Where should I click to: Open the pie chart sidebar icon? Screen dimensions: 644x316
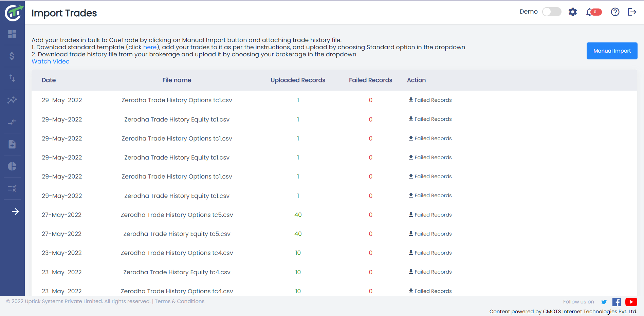click(x=12, y=166)
